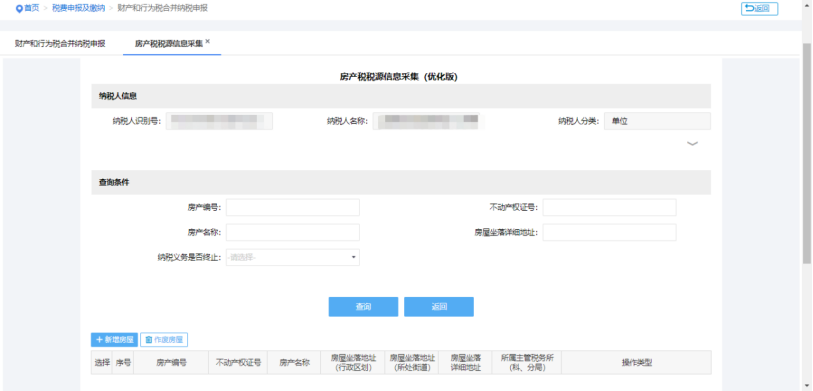Click the 房产编号 column header

click(171, 362)
